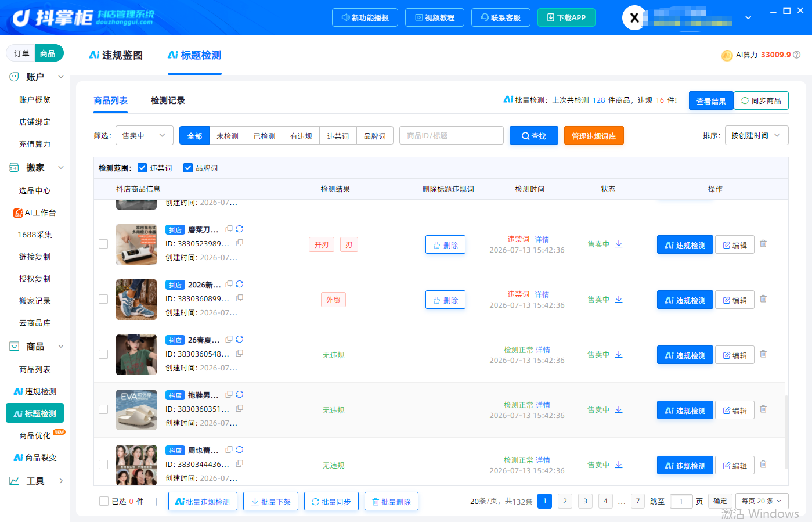
Task: Click the refresh icon beside 拖鞋男 product title
Action: (240, 394)
